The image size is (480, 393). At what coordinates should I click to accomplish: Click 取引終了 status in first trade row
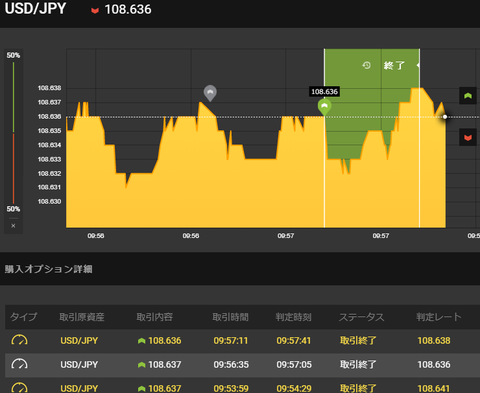pyautogui.click(x=358, y=341)
